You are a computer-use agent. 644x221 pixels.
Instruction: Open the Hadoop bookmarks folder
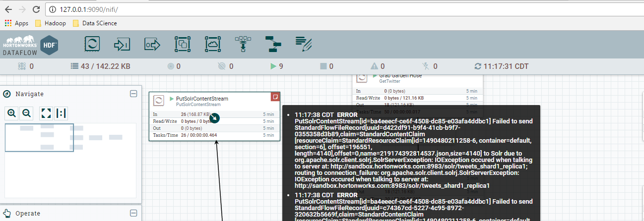tap(52, 23)
